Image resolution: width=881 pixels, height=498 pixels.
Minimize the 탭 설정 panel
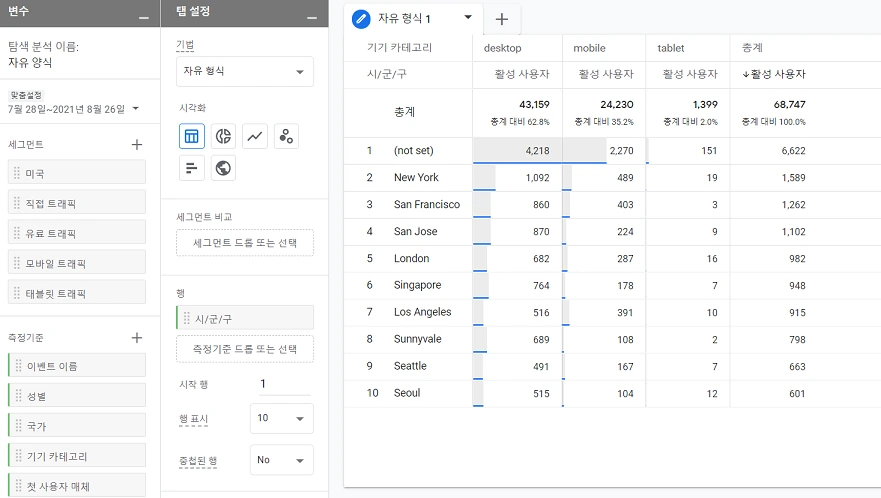(x=312, y=17)
